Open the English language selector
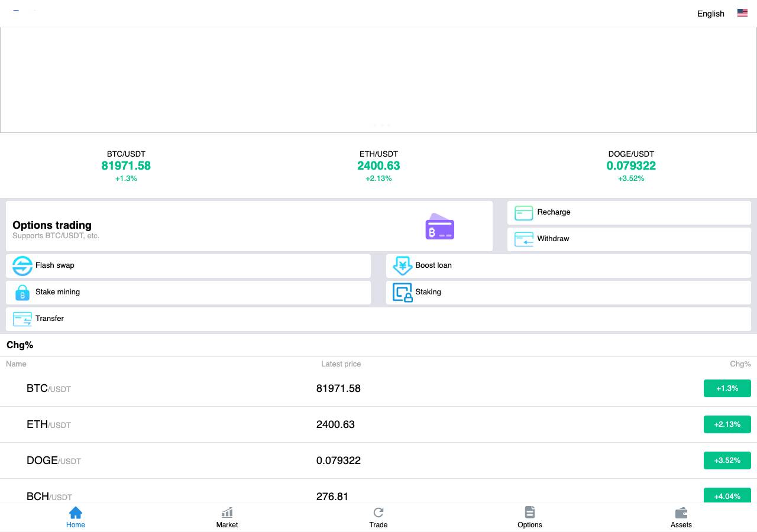This screenshot has width=757, height=532. click(711, 14)
